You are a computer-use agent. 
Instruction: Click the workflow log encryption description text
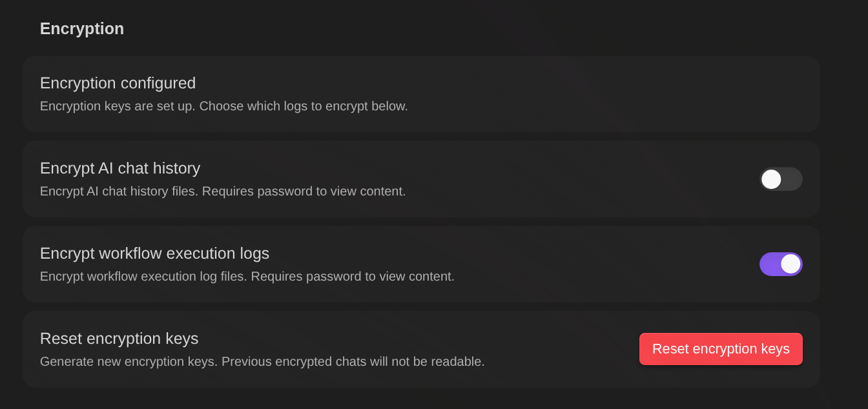pyautogui.click(x=248, y=276)
